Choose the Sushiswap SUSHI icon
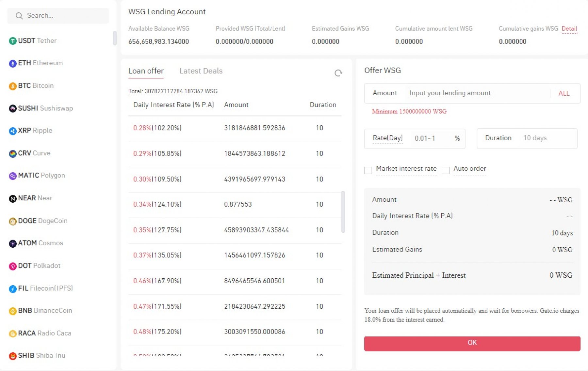This screenshot has width=588, height=371. pyautogui.click(x=12, y=109)
